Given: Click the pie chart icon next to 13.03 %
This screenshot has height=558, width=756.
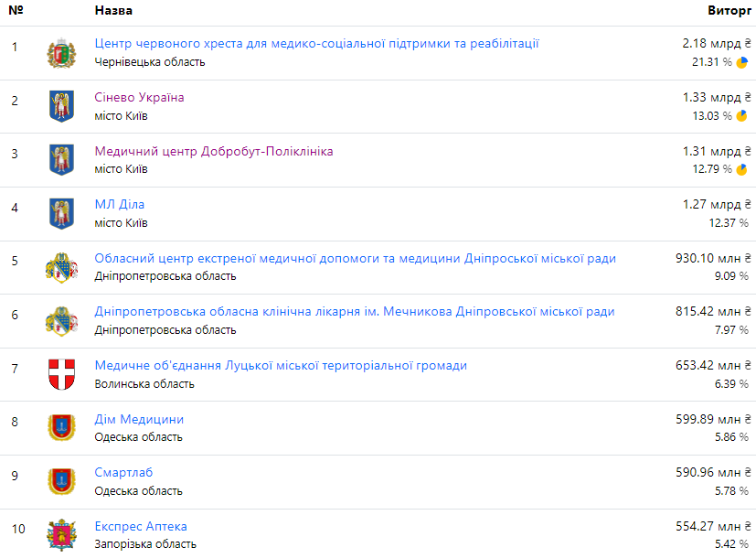Looking at the screenshot, I should click(742, 116).
